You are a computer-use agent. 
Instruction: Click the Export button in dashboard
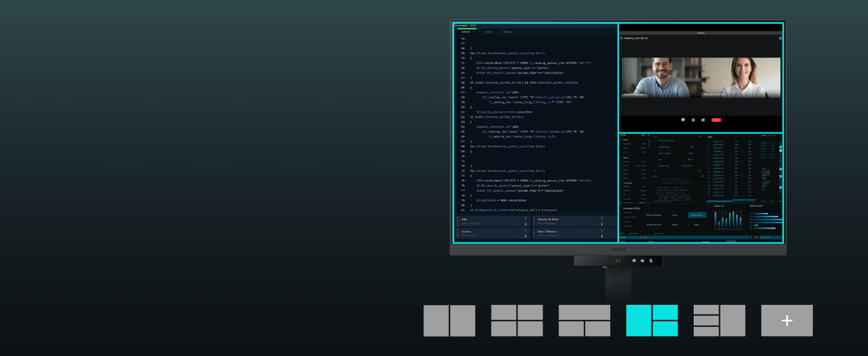[x=697, y=224]
